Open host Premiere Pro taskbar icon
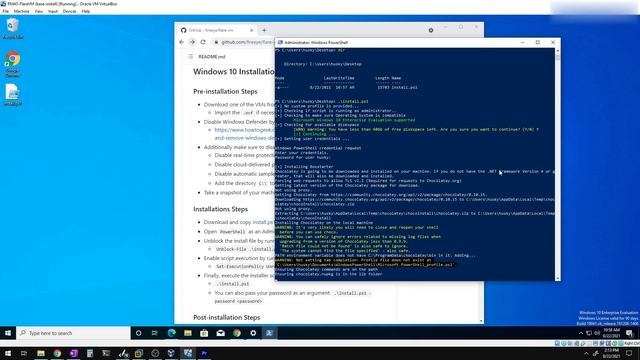Image resolution: width=640 pixels, height=360 pixels. pos(204,353)
